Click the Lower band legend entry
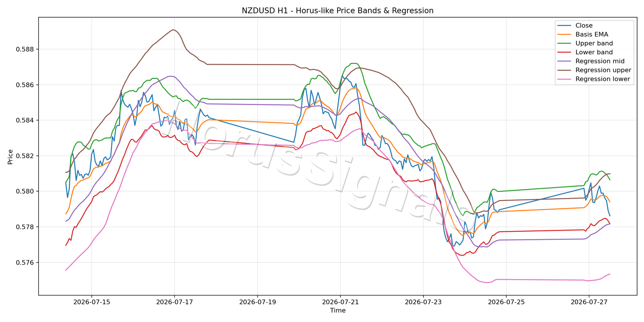644x322 pixels. 594,52
